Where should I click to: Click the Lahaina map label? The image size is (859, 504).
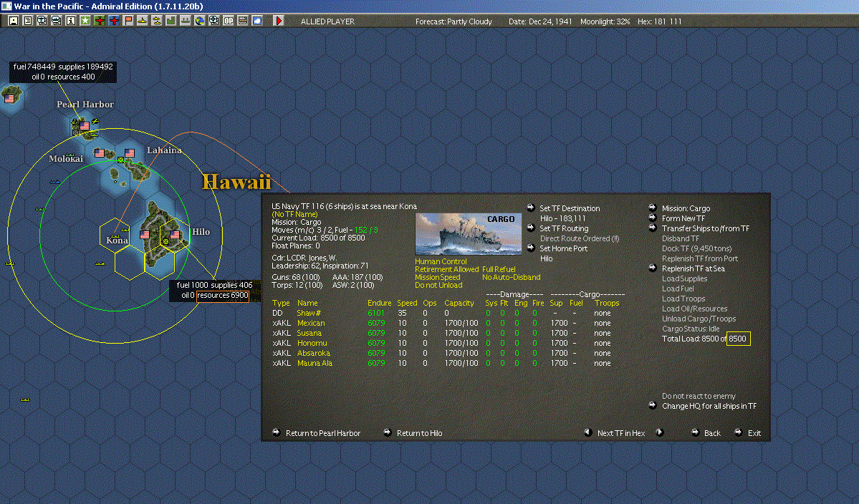point(164,150)
